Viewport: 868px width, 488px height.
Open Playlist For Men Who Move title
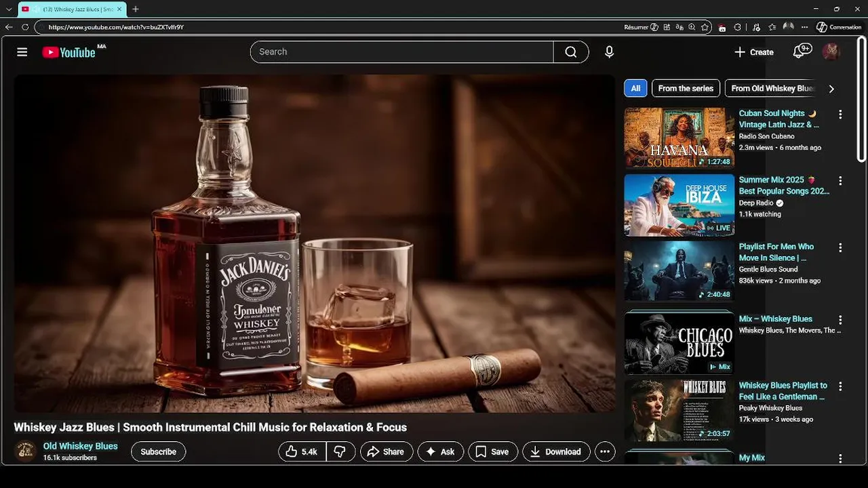(x=776, y=252)
